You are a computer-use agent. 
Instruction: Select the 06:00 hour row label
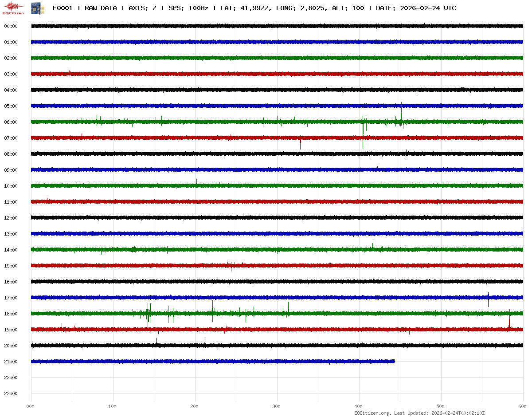[11, 122]
